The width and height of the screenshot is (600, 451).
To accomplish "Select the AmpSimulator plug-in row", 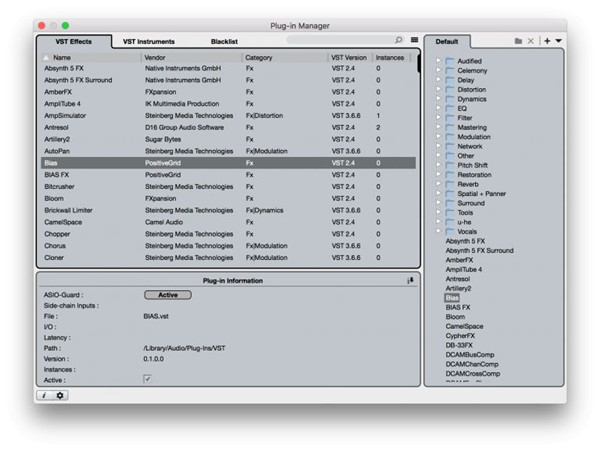I will click(228, 116).
